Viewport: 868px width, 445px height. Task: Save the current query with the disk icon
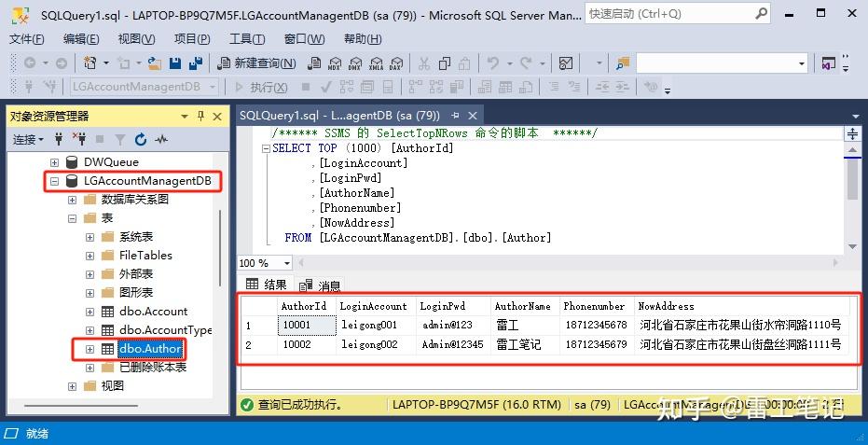(175, 63)
